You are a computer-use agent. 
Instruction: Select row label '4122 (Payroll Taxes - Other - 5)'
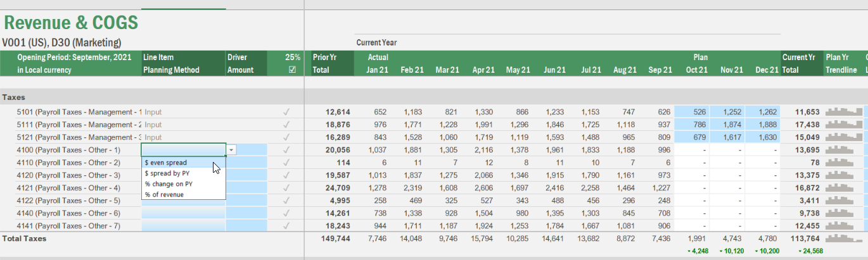tap(68, 201)
